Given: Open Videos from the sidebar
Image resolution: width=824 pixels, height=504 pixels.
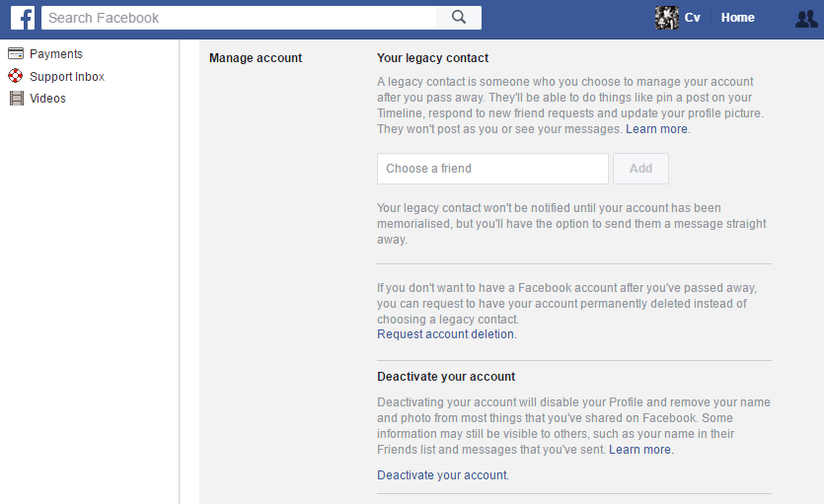Looking at the screenshot, I should [x=47, y=98].
